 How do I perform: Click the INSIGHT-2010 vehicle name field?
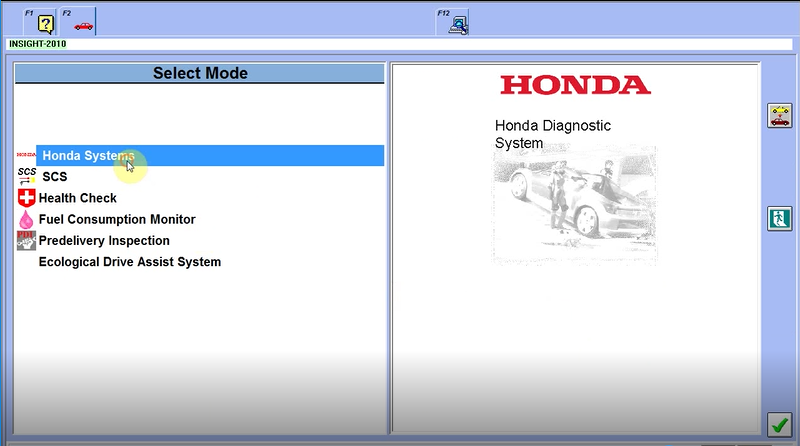point(38,45)
